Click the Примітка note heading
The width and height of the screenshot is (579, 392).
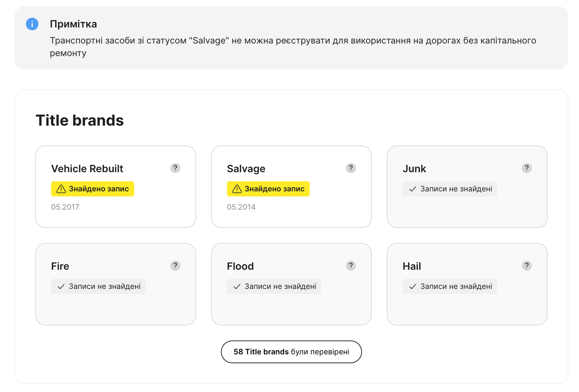pos(73,24)
